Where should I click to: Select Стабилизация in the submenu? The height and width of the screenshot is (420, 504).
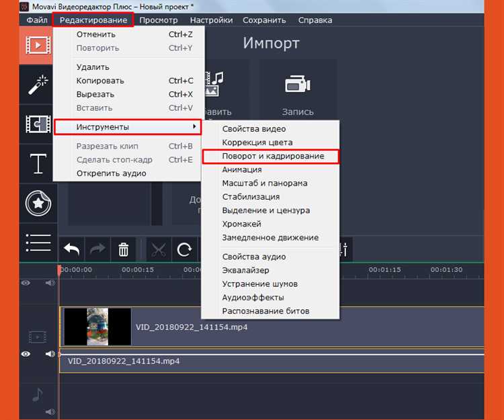270,197
